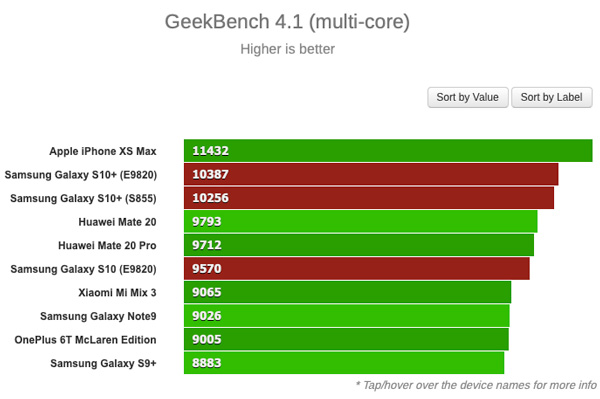Select the OnePlus 6T McLaren Edition label
The height and width of the screenshot is (399, 600).
click(85, 340)
